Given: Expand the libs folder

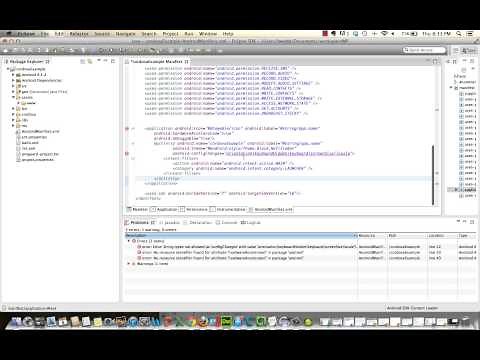Looking at the screenshot, I should pos(13,120).
